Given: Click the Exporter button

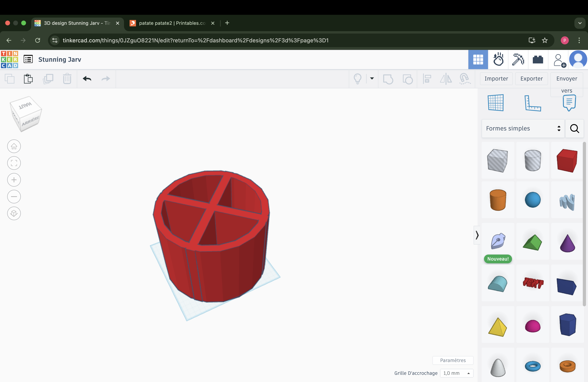Looking at the screenshot, I should point(531,79).
